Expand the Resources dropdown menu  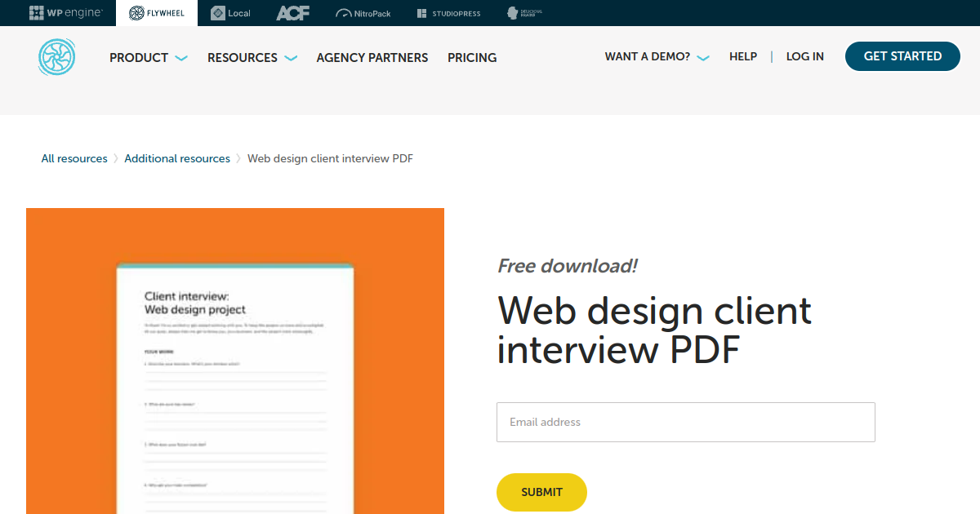252,58
